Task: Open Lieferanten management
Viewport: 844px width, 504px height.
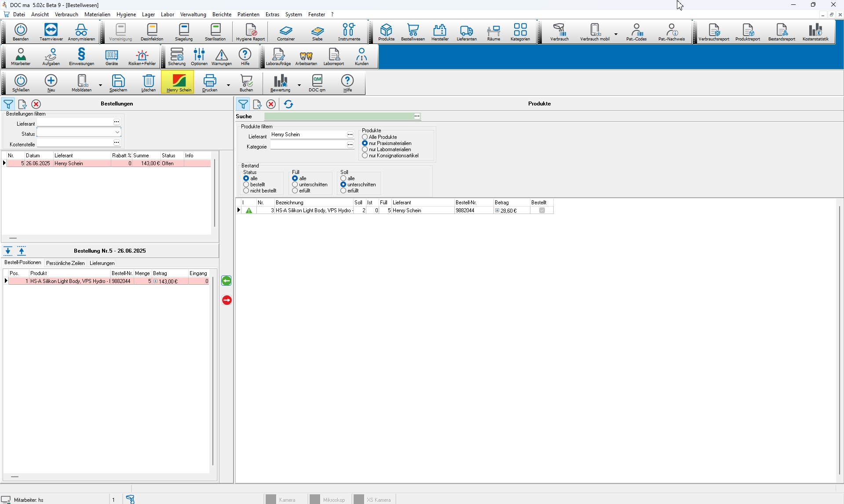Action: click(x=467, y=32)
